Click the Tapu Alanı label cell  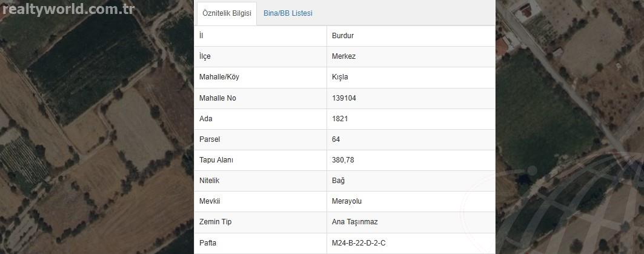261,160
